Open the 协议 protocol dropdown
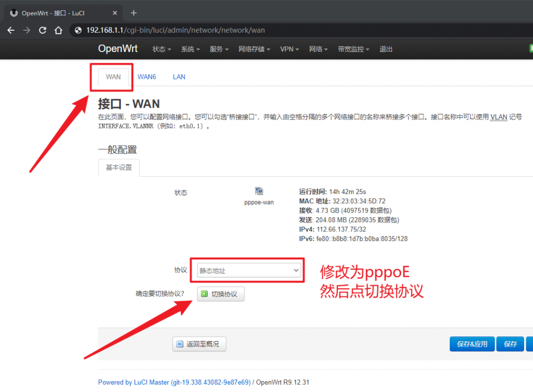 tap(249, 270)
